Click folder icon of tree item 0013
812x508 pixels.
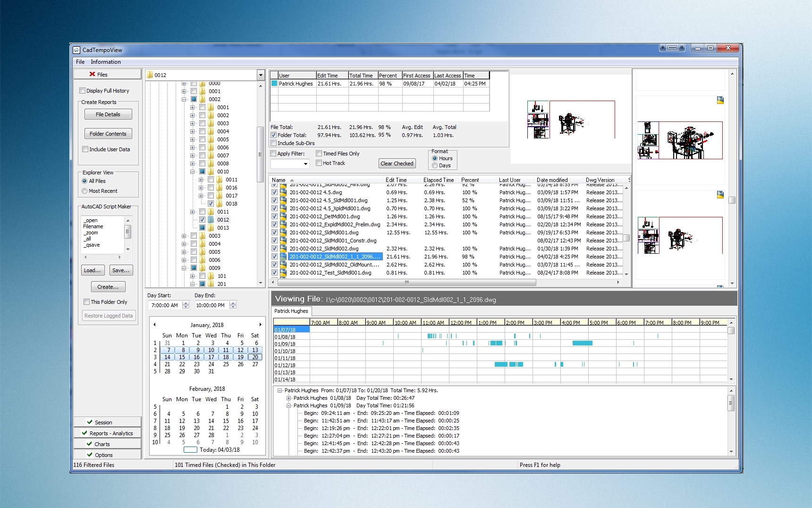pyautogui.click(x=211, y=228)
